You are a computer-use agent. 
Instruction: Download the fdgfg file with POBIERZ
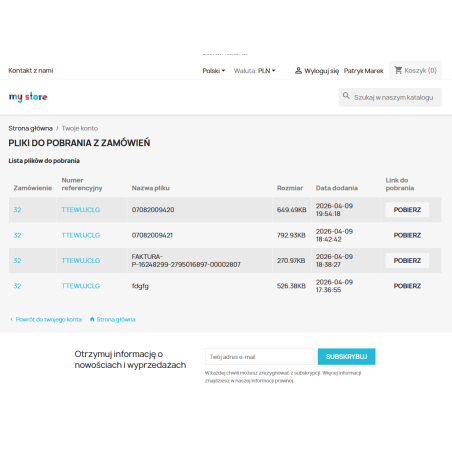click(407, 286)
